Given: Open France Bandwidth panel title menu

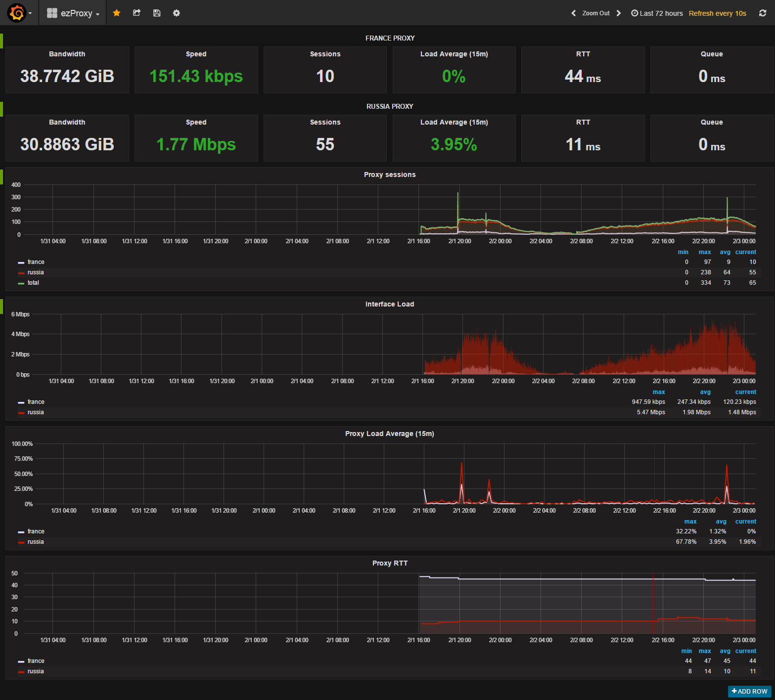Looking at the screenshot, I should point(67,54).
